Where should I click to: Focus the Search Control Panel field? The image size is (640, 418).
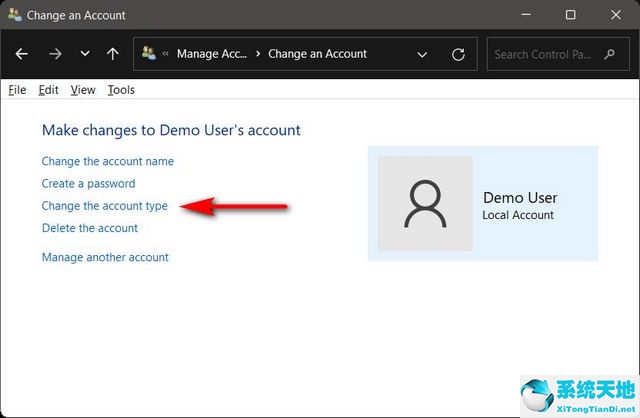[558, 54]
